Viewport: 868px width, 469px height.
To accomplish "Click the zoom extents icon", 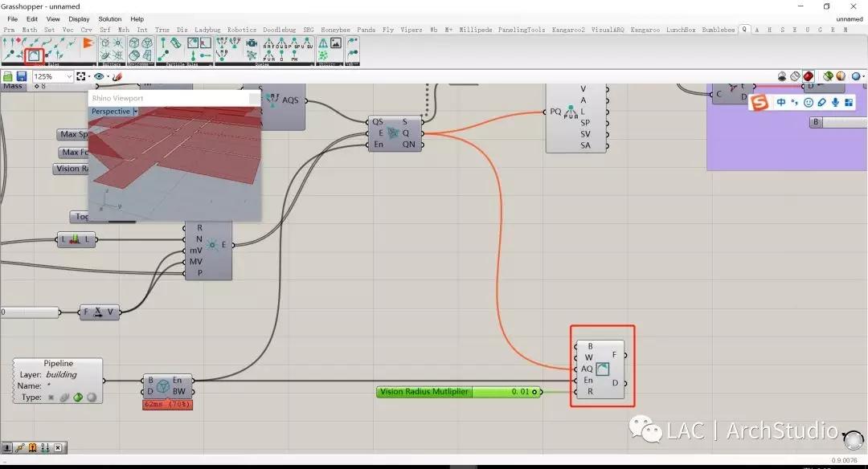I will pyautogui.click(x=81, y=76).
